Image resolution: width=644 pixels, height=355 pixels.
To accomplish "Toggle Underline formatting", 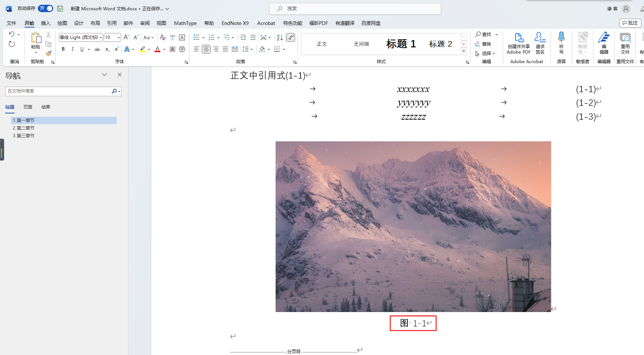I will click(x=82, y=49).
